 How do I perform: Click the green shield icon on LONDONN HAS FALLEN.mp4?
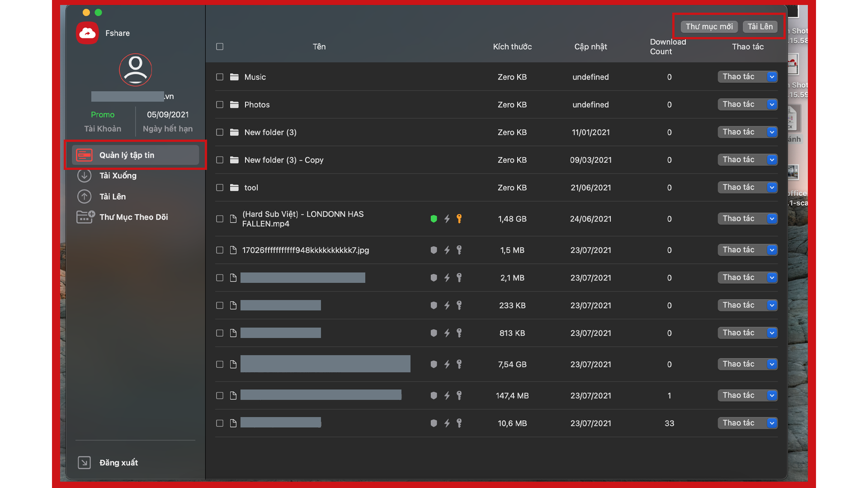coord(434,219)
